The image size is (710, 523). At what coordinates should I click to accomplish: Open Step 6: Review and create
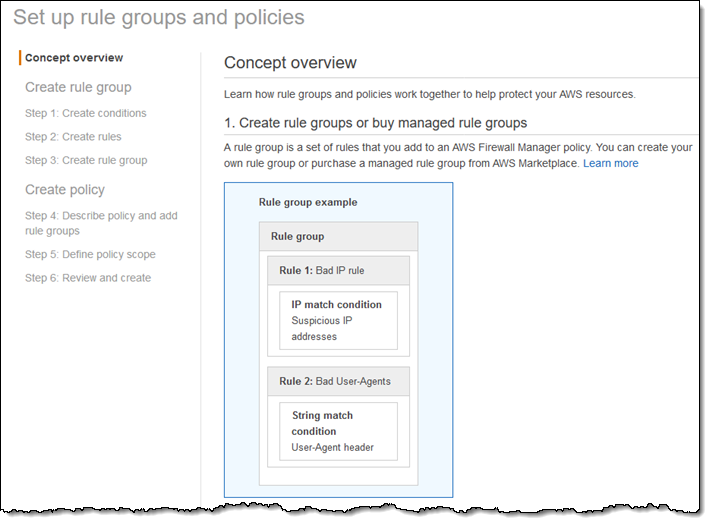click(88, 278)
